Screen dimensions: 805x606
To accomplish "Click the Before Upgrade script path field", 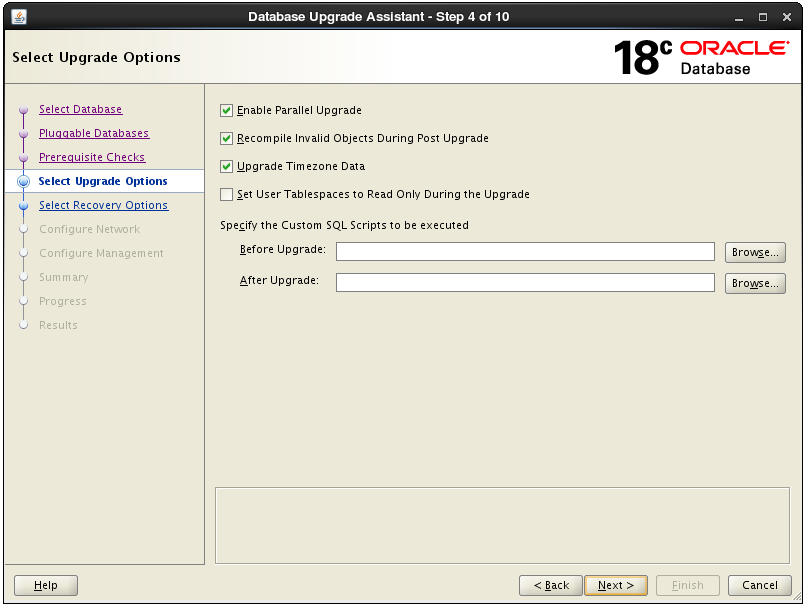I will coord(525,252).
